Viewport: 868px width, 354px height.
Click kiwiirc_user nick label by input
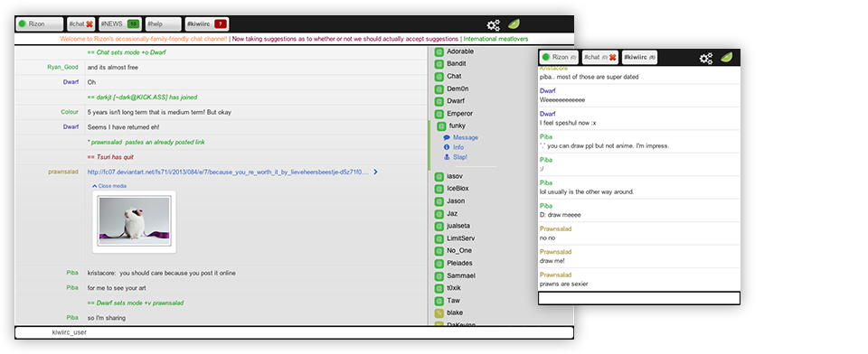point(70,332)
